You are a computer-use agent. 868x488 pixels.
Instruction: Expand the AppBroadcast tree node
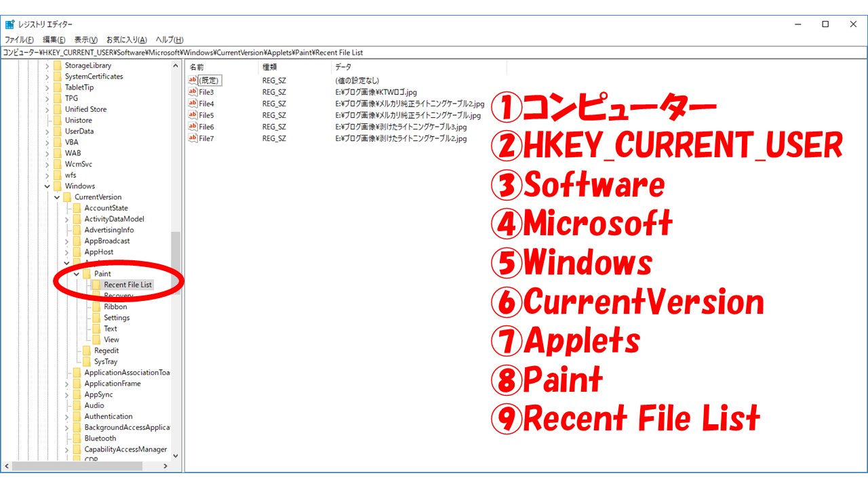[66, 241]
